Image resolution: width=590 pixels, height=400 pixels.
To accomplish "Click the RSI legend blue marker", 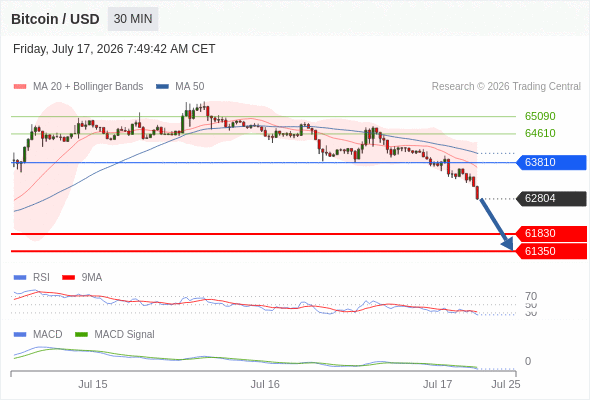I will 20,278.
